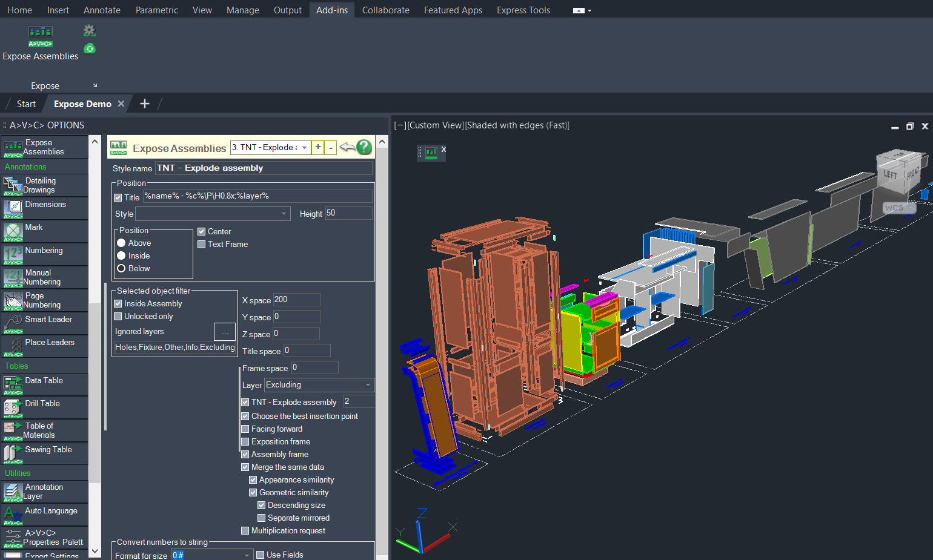Open the style preset dropdown TNT - Explode

click(304, 148)
